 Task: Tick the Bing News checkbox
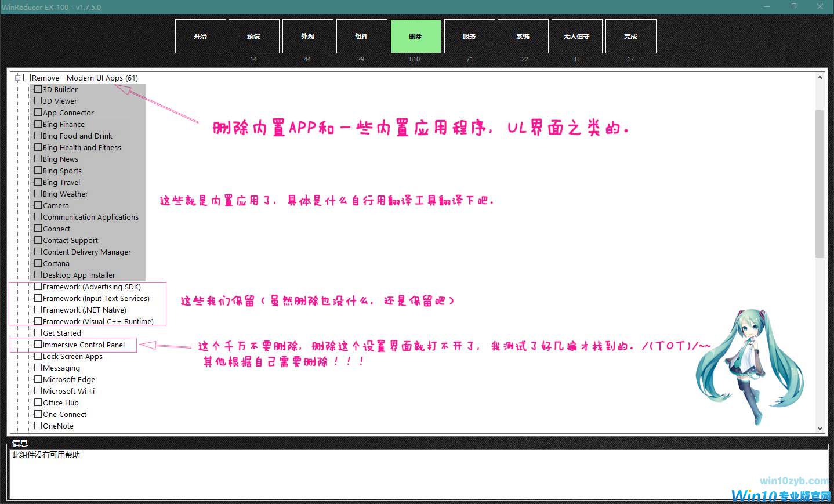pos(38,159)
